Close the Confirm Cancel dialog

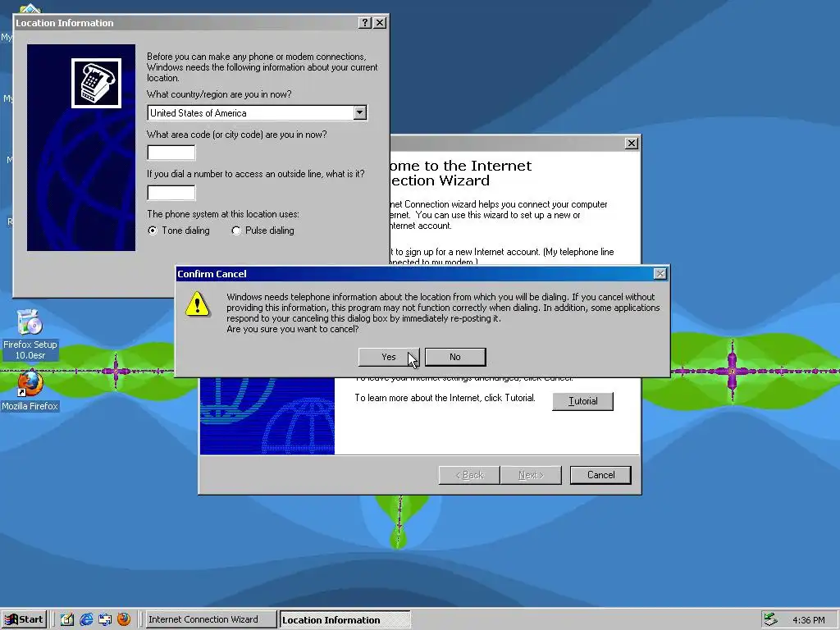660,274
